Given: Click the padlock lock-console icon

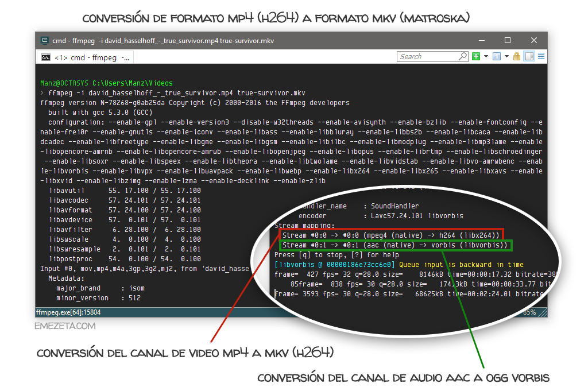Looking at the screenshot, I should [517, 57].
